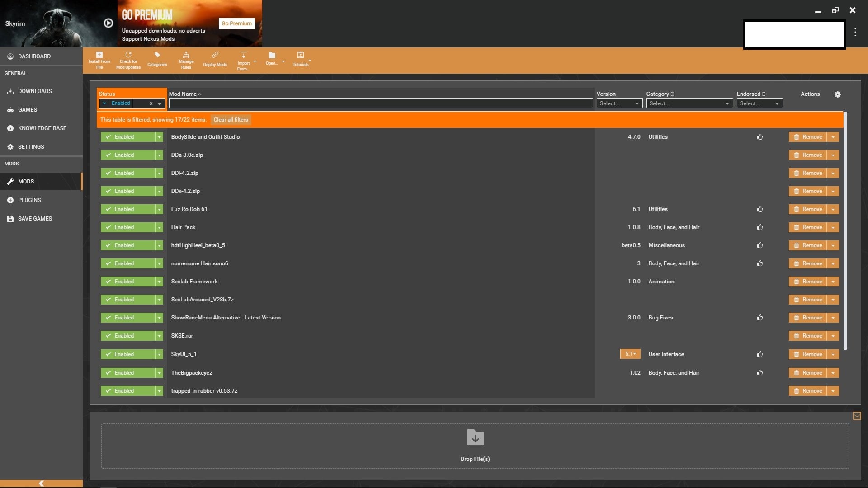
Task: Open Plugins in the sidebar
Action: click(x=41, y=200)
